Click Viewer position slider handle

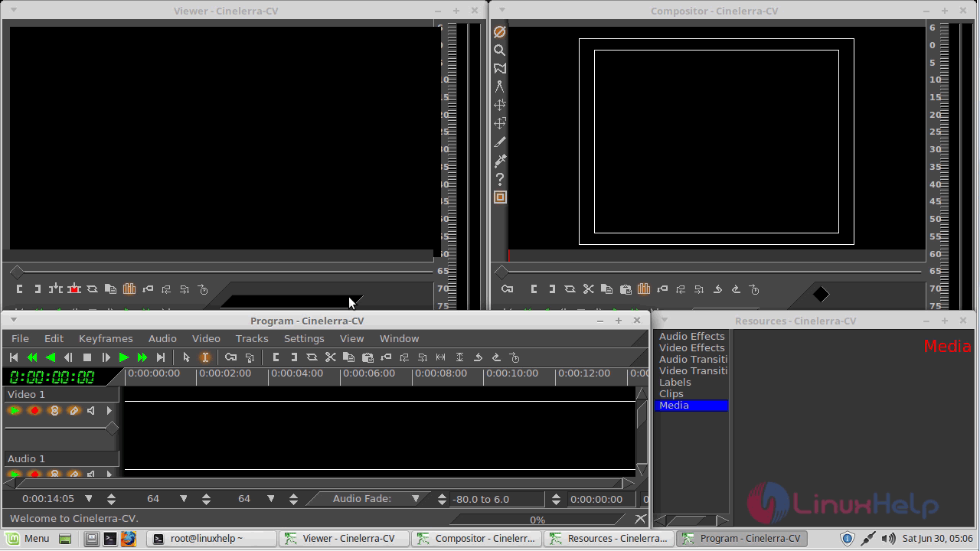click(x=17, y=271)
